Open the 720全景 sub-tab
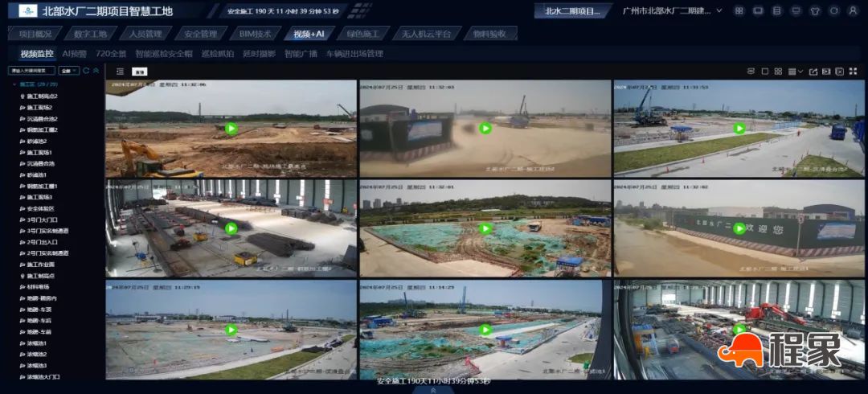868x394 pixels. coord(111,54)
